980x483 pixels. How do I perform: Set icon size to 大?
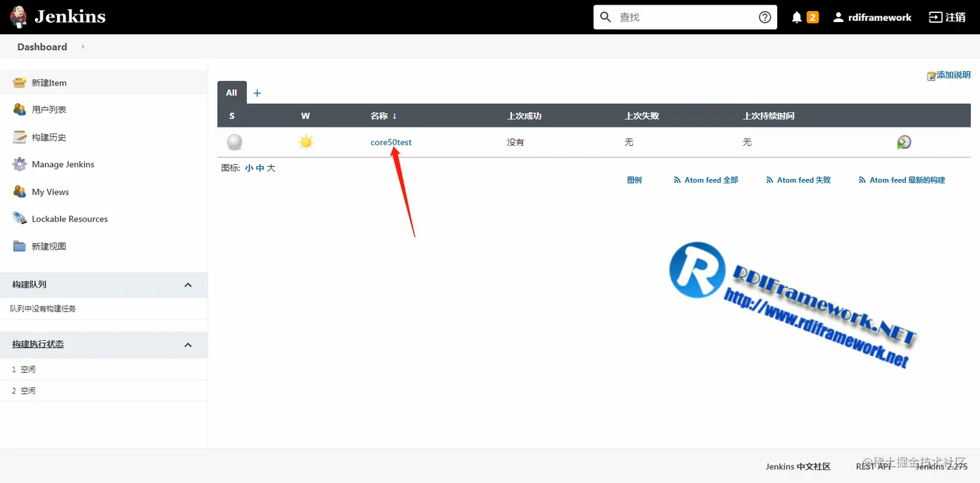(x=271, y=168)
